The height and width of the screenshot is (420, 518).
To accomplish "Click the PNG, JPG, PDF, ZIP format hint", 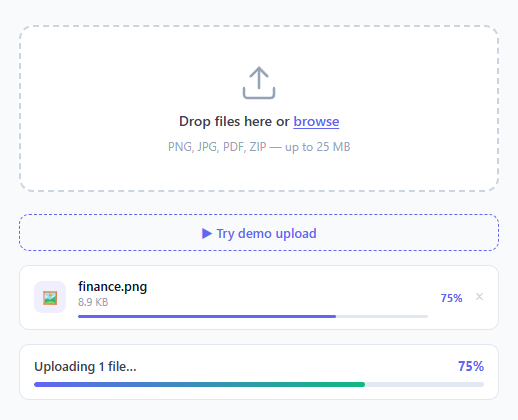I will (x=259, y=147).
